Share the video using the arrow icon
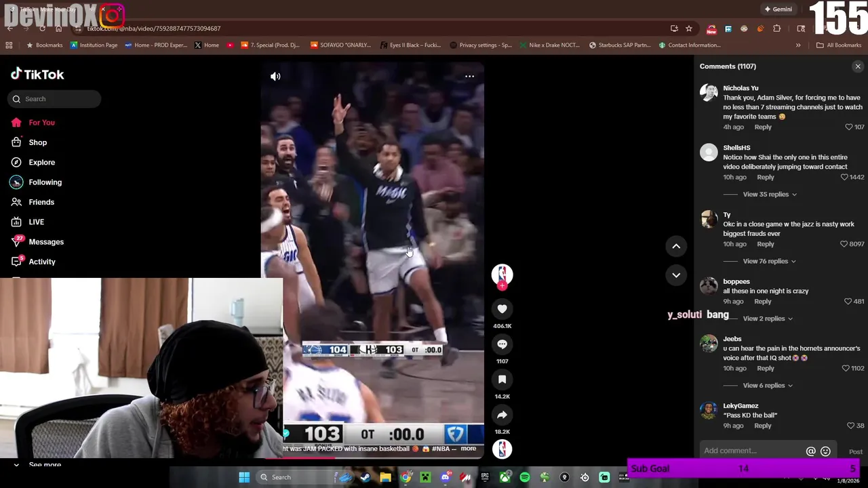The width and height of the screenshot is (868, 488). pos(502,415)
